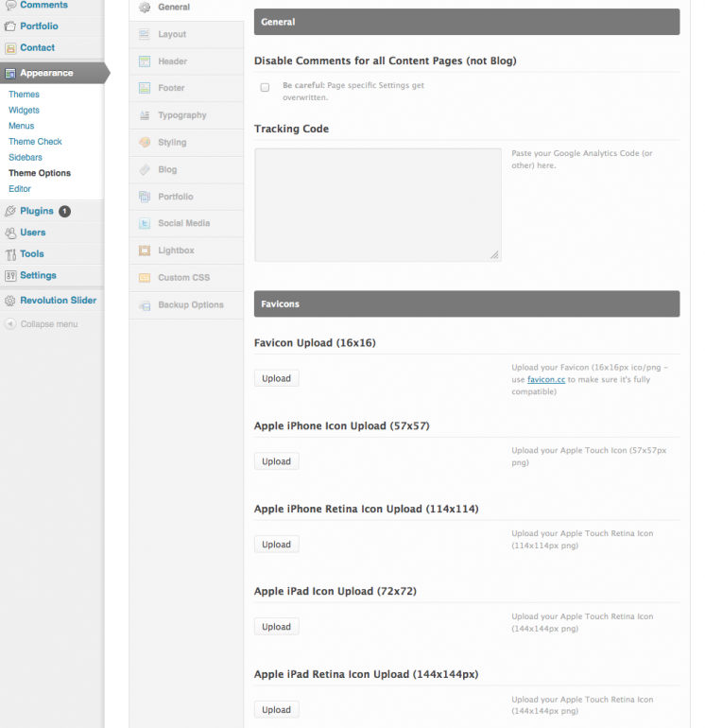The width and height of the screenshot is (705, 728).
Task: Open the Backup Options tab
Action: click(186, 305)
